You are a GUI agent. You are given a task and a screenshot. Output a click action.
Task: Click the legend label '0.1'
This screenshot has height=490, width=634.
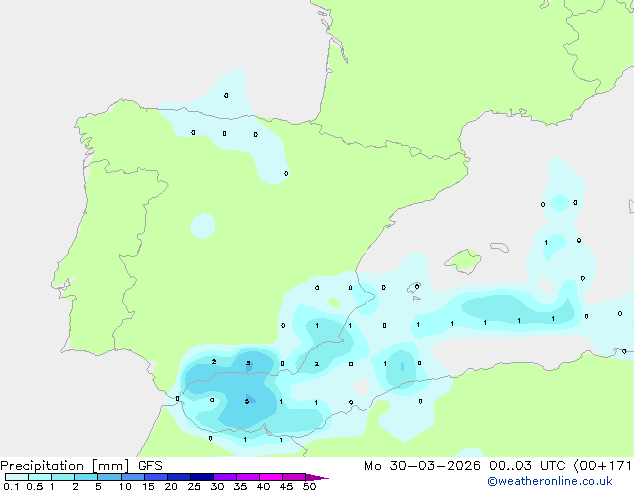pyautogui.click(x=11, y=486)
